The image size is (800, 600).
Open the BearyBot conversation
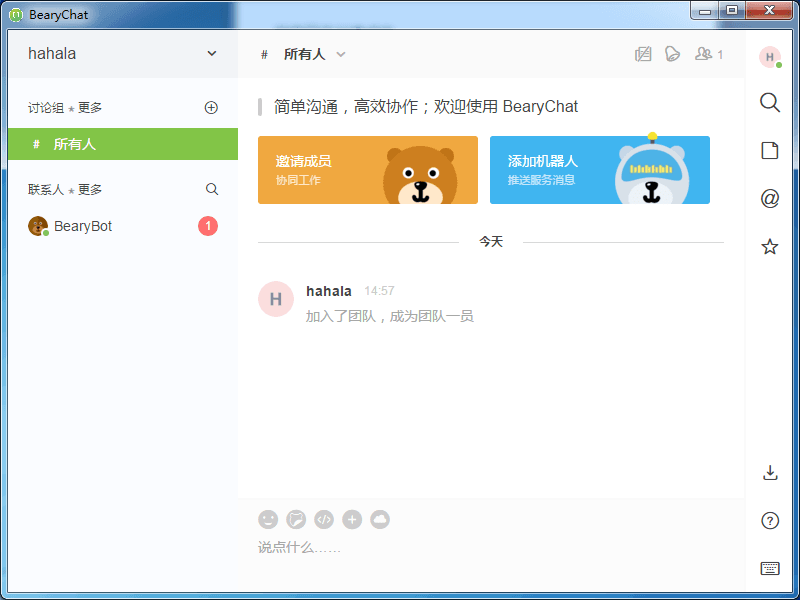pyautogui.click(x=123, y=226)
